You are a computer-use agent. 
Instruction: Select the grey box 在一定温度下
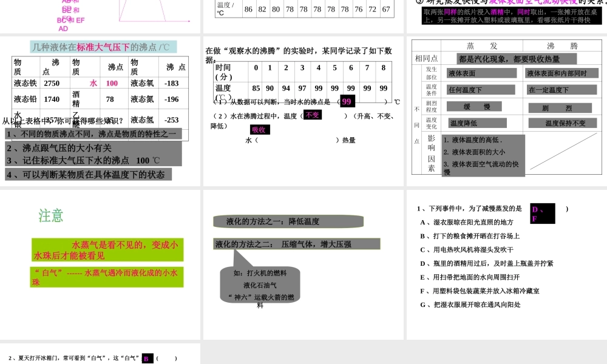click(561, 90)
